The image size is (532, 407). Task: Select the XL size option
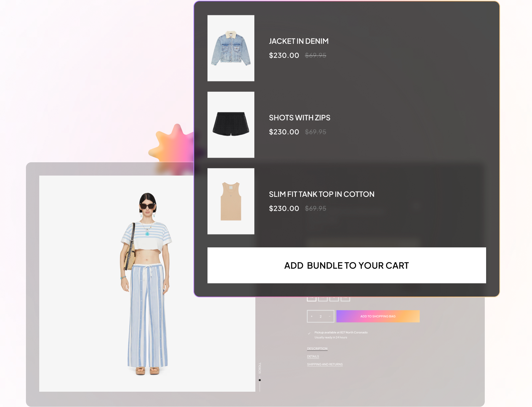tap(346, 299)
